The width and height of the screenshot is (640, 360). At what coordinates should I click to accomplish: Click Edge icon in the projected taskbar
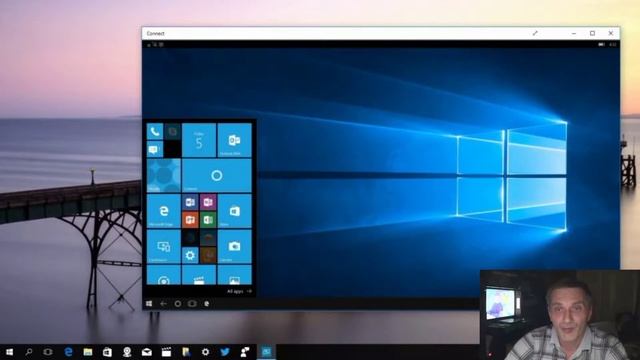click(207, 304)
